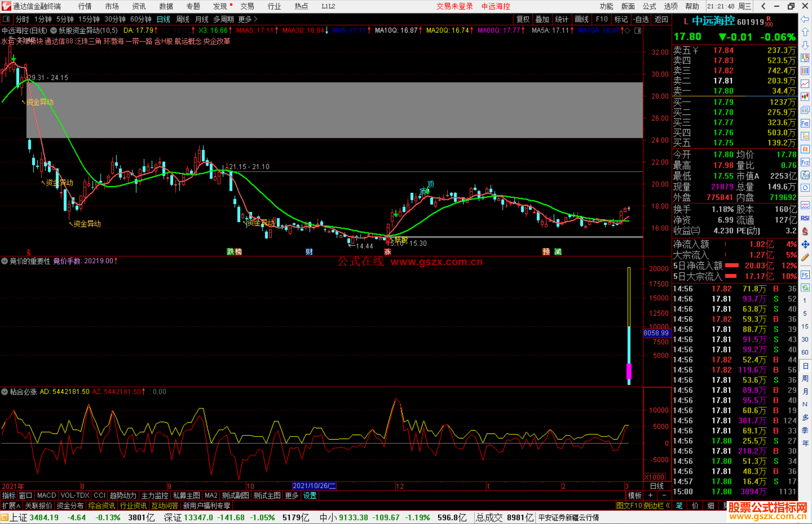Switch to the MACD indicator tab
This screenshot has width=812, height=524.
(46, 495)
